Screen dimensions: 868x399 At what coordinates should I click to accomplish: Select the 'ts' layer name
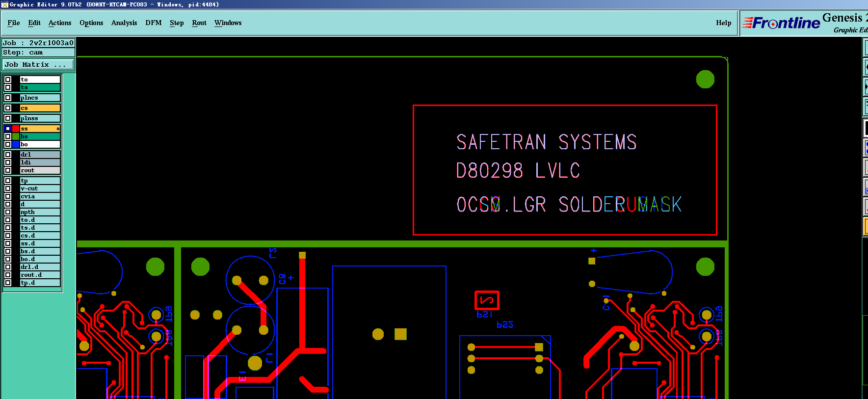[40, 87]
